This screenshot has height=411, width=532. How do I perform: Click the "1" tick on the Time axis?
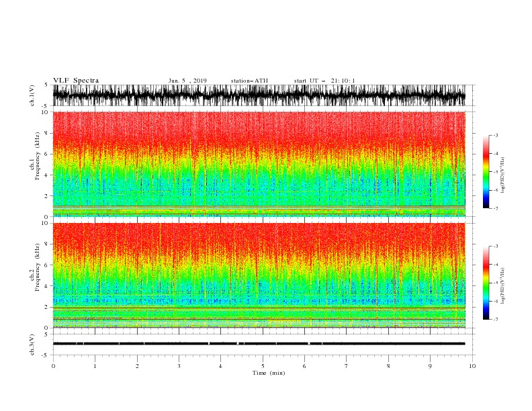[95, 366]
